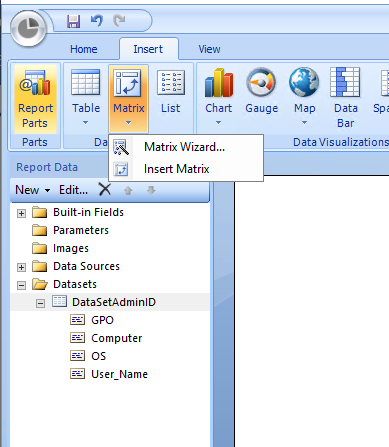Select the Computer field name
Screen dimensions: 389x447
pyautogui.click(x=117, y=338)
